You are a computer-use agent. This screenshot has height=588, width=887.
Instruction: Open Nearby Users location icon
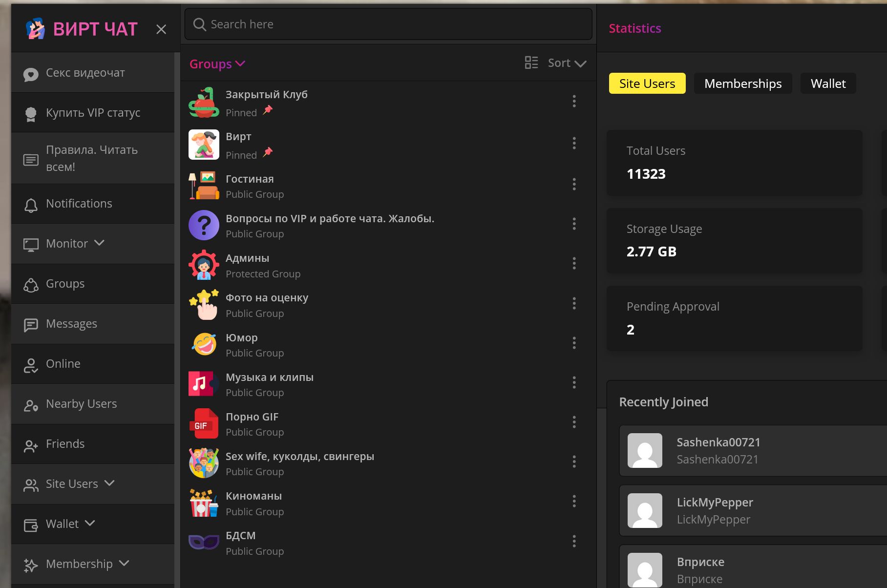coord(31,405)
